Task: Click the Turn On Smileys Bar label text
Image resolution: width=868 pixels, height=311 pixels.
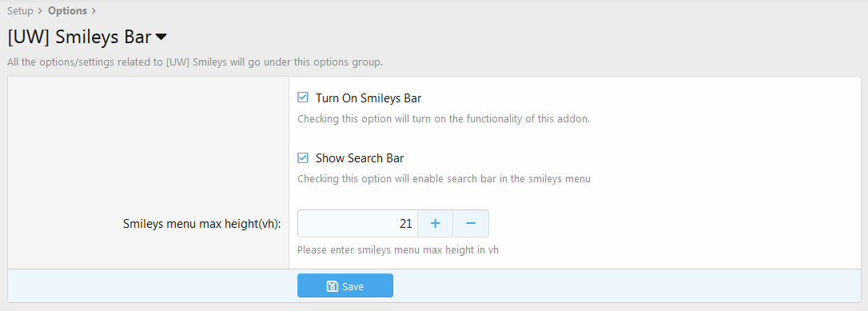Action: pos(368,98)
